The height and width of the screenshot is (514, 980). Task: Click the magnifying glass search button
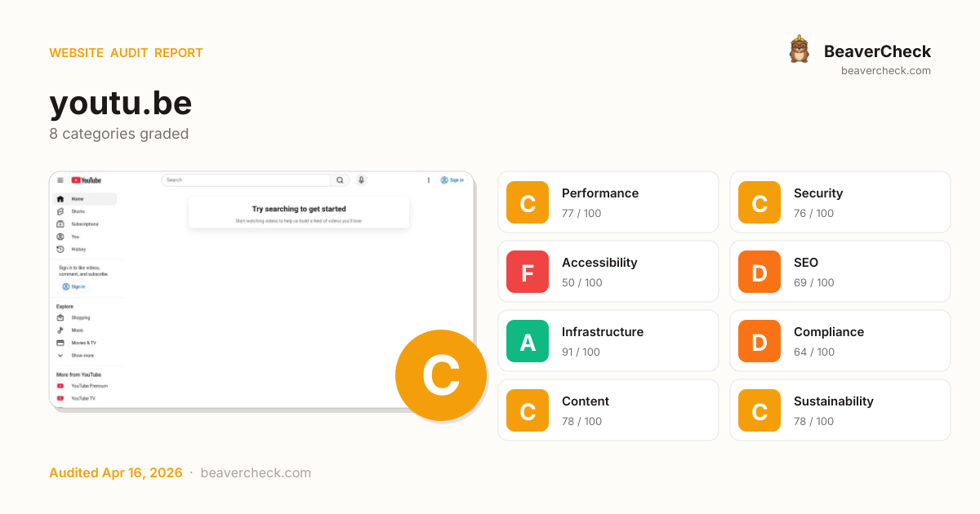(340, 180)
